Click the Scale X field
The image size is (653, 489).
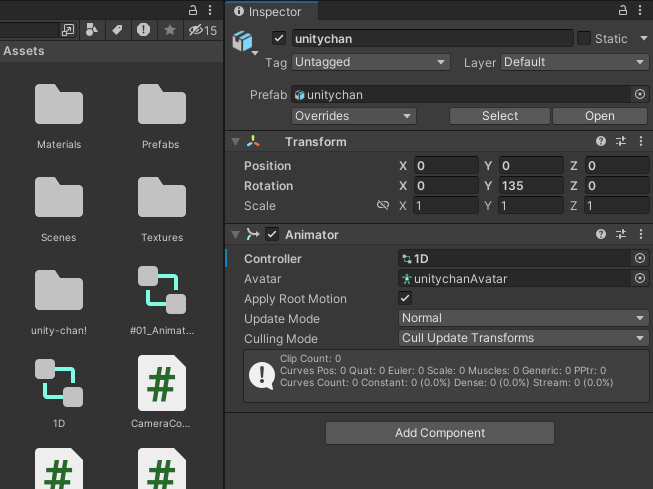[446, 206]
